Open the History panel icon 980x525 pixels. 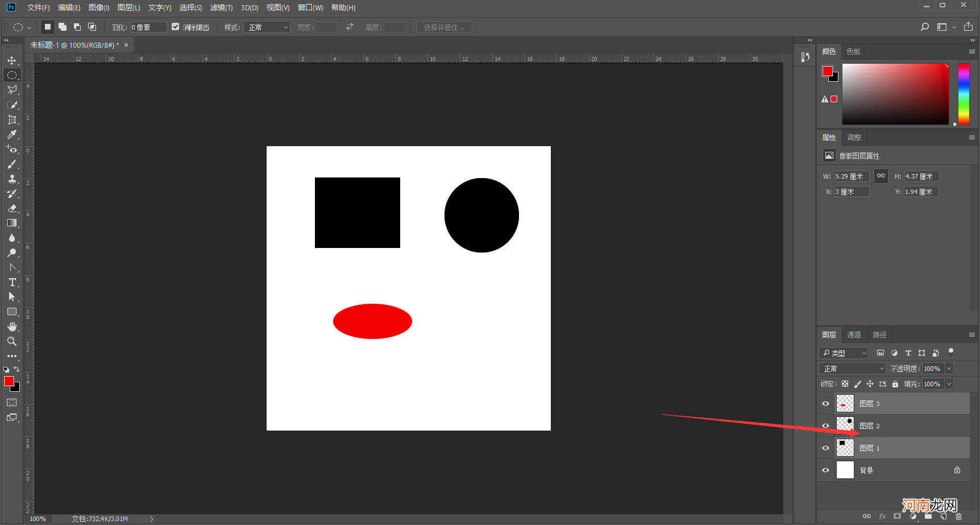tap(805, 57)
